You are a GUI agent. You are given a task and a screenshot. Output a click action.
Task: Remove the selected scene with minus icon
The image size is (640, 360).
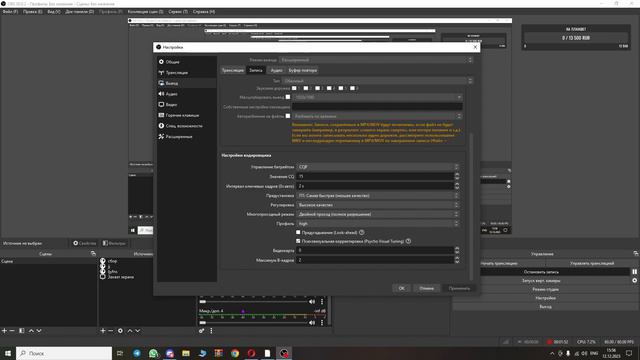coord(12,331)
